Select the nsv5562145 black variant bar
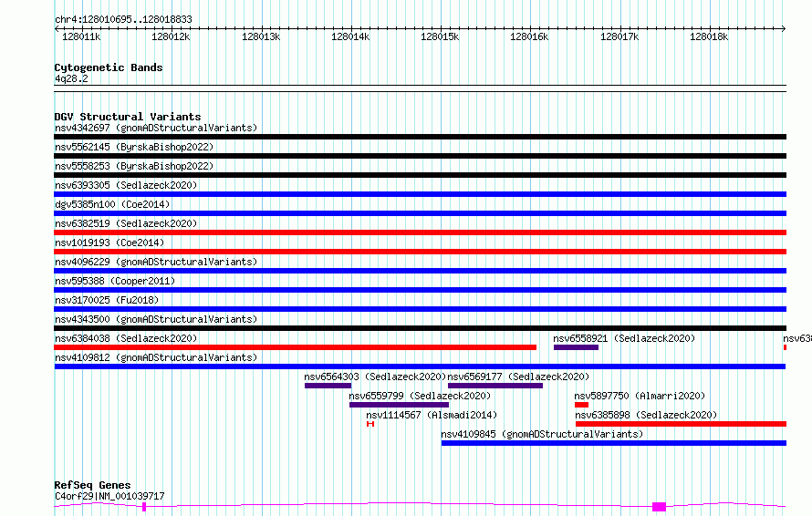Image resolution: width=812 pixels, height=516 pixels. tap(420, 156)
